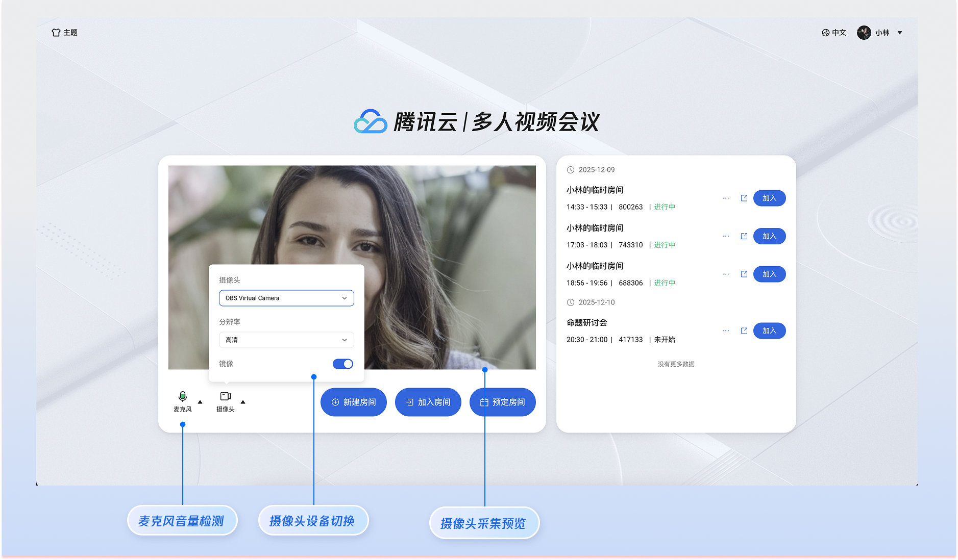Screen dimensions: 958x560
Task: Click the 分辨率 label
Action: 230,322
